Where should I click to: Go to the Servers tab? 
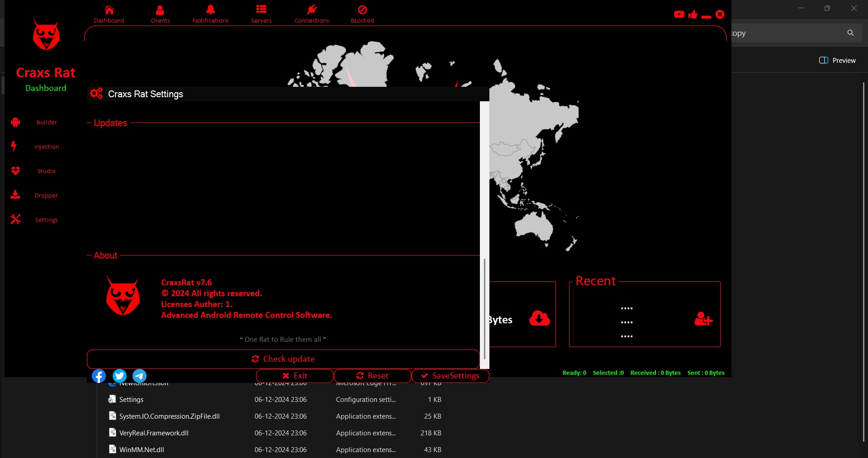[x=261, y=14]
